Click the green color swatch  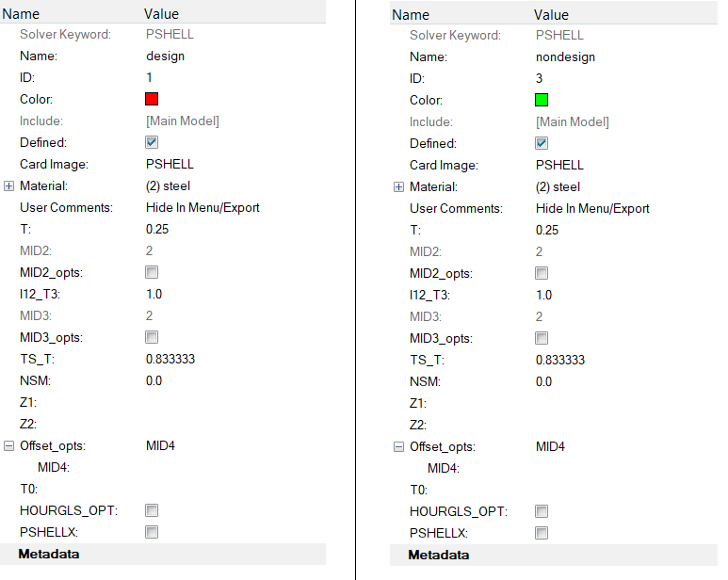point(542,100)
